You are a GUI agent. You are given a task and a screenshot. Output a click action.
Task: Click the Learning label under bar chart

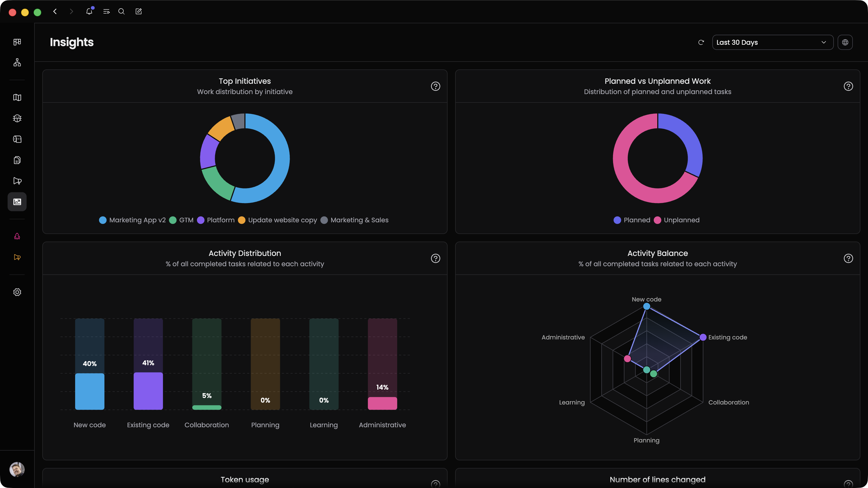324,425
